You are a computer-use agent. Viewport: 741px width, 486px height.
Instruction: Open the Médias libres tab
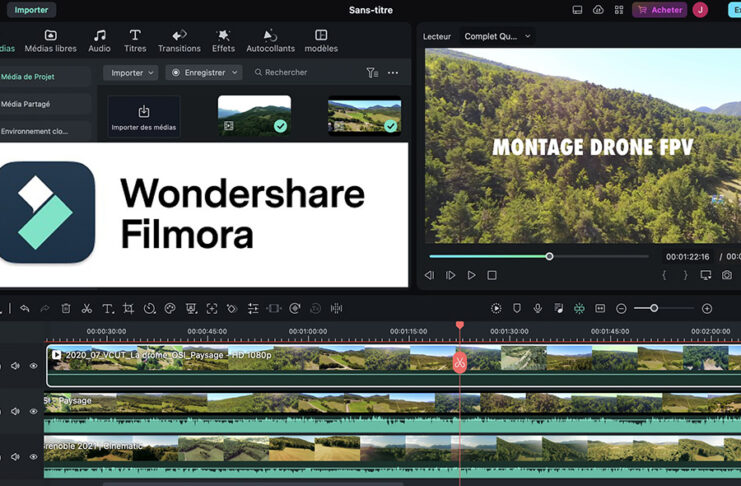[51, 41]
